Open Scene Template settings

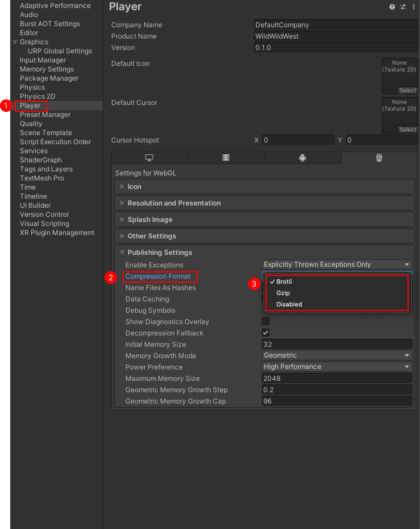46,133
